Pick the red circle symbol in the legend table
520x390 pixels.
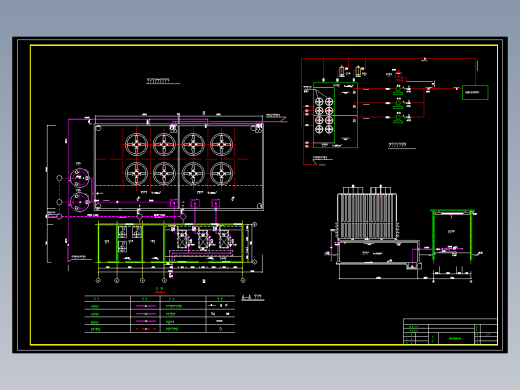point(220,329)
